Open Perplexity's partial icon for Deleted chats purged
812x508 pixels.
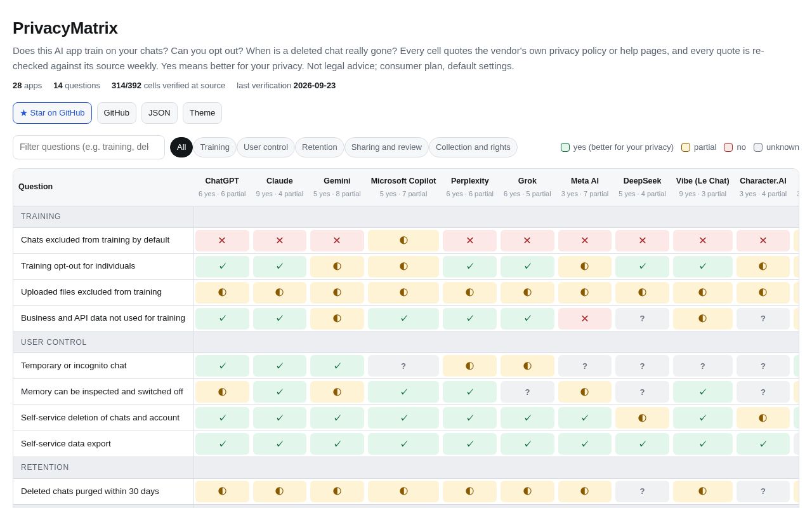point(469,491)
